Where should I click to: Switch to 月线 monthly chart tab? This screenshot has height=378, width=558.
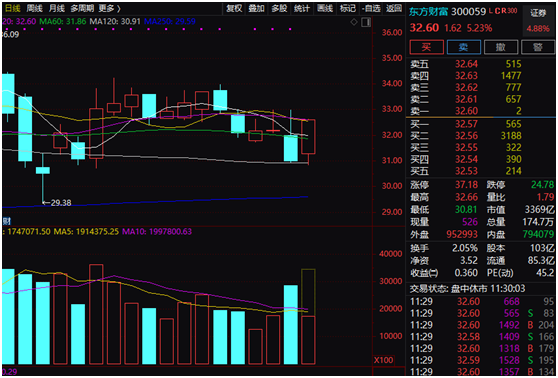coord(57,8)
